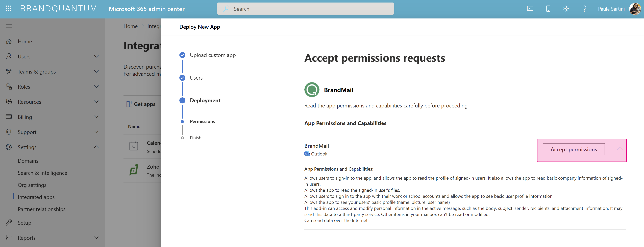The height and width of the screenshot is (247, 644).
Task: Expand the Billing chevron
Action: 96,117
